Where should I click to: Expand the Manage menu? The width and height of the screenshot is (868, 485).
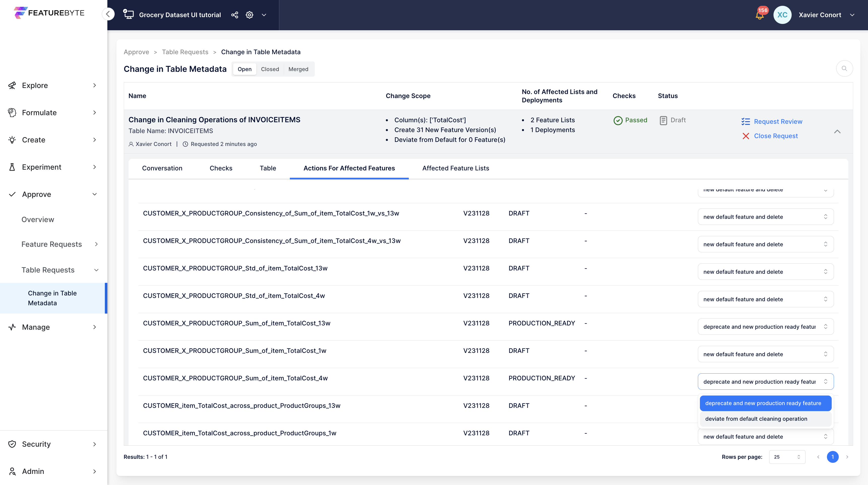point(95,327)
